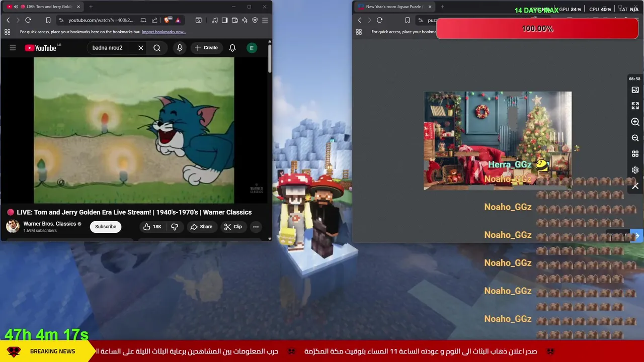This screenshot has height=362, width=644.
Task: Like the video with the 18K thumbs-up
Action: 152,227
